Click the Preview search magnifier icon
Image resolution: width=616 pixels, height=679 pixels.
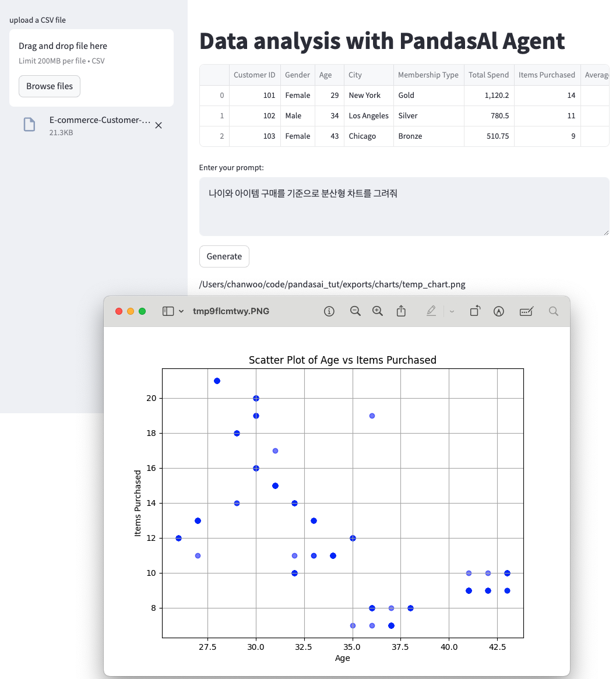click(x=553, y=311)
